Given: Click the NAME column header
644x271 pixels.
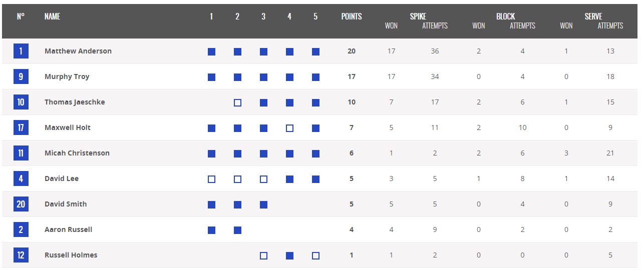Looking at the screenshot, I should pos(52,16).
